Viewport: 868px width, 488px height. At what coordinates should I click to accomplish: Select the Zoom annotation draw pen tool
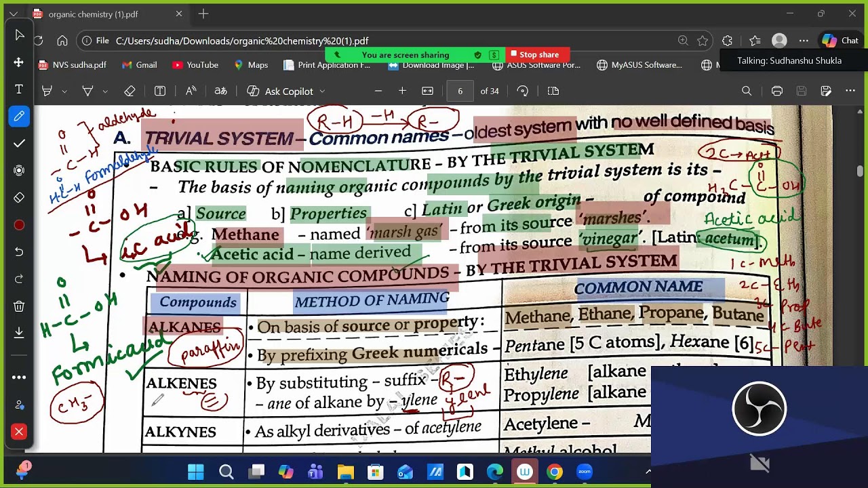point(19,117)
